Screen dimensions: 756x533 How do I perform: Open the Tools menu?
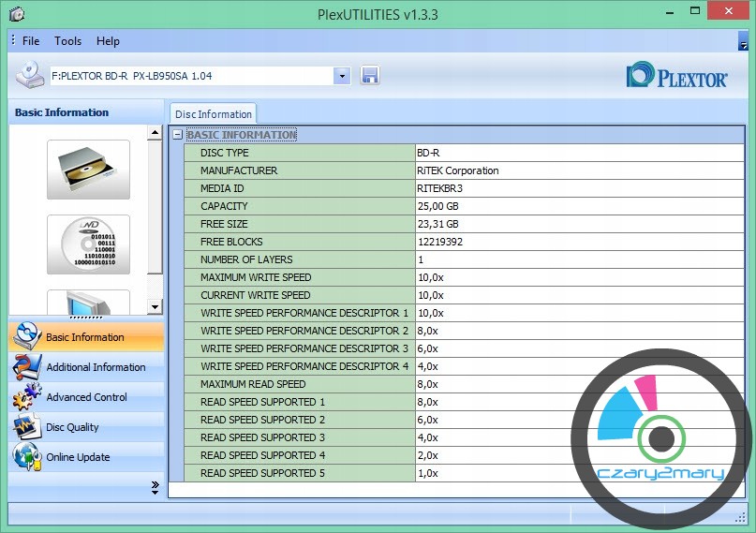pos(67,41)
